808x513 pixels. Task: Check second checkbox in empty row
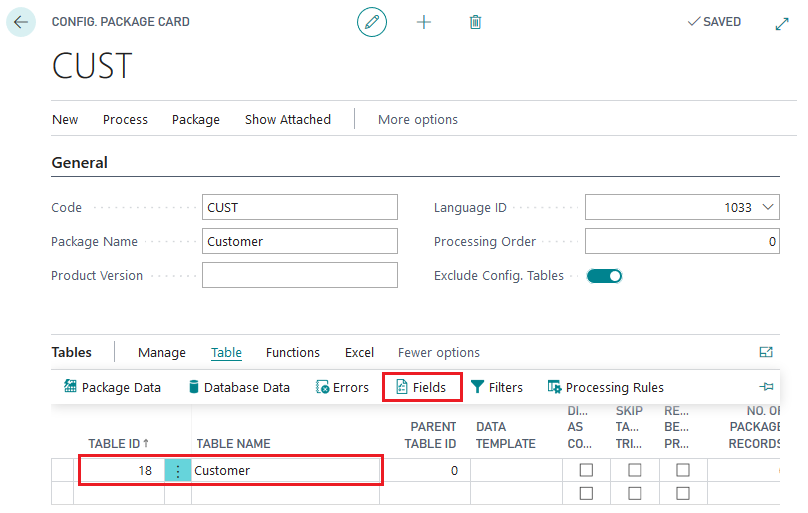(635, 493)
